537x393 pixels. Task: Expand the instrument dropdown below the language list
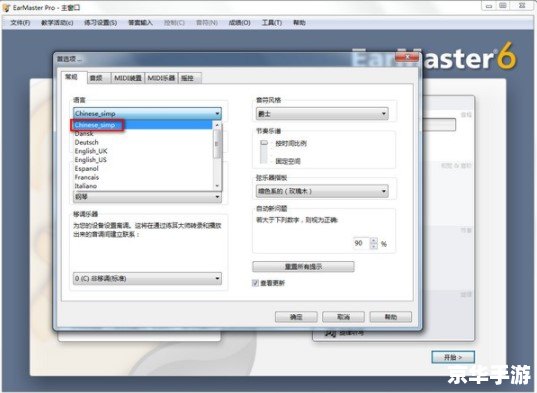[x=147, y=197]
